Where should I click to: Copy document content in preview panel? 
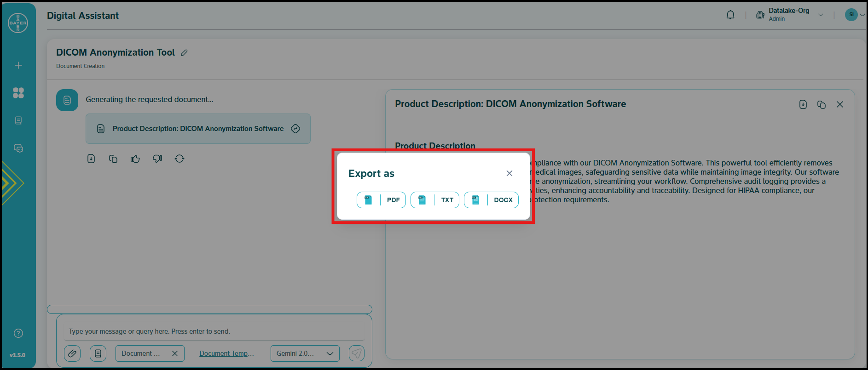(x=821, y=105)
